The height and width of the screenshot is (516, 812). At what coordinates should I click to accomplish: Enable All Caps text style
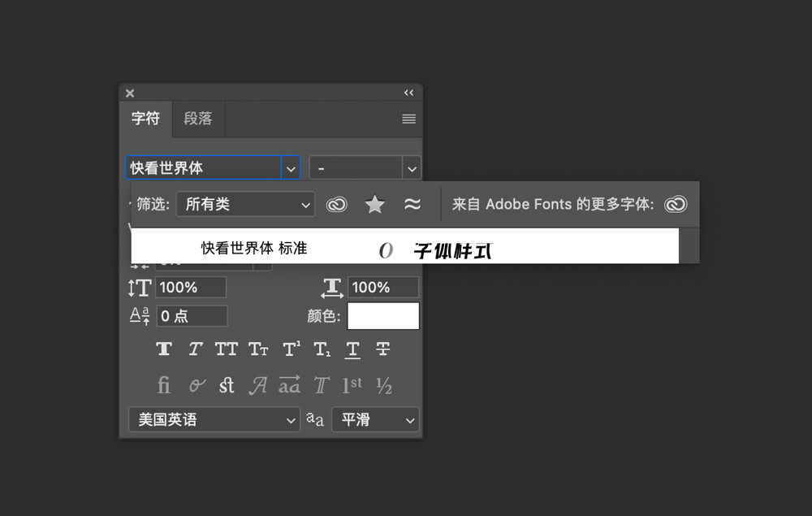point(227,349)
